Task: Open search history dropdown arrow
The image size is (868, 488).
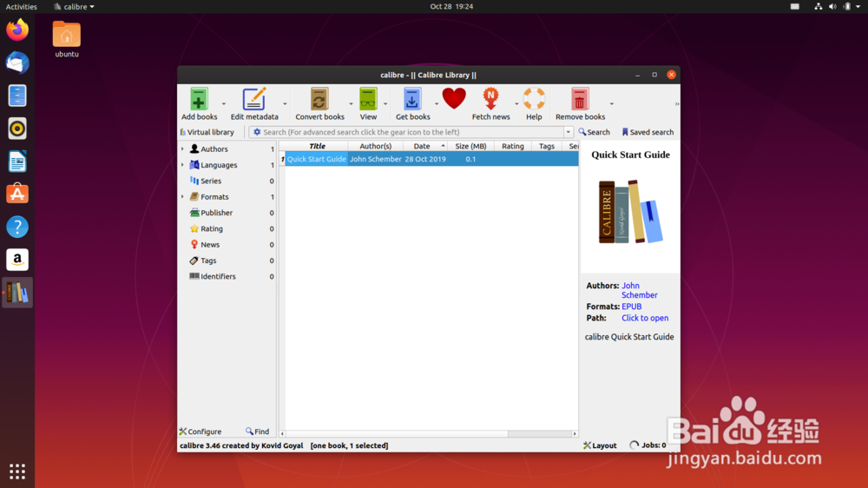Action: (568, 132)
